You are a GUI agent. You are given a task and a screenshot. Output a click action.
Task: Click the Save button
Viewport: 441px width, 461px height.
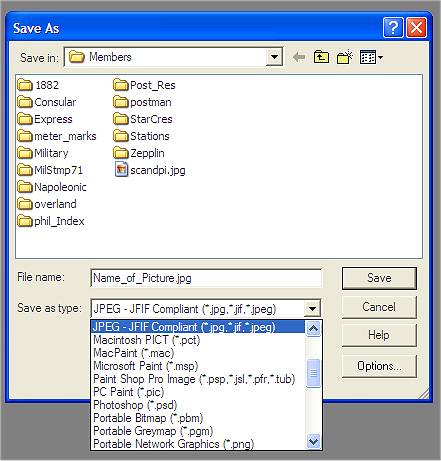click(x=379, y=278)
